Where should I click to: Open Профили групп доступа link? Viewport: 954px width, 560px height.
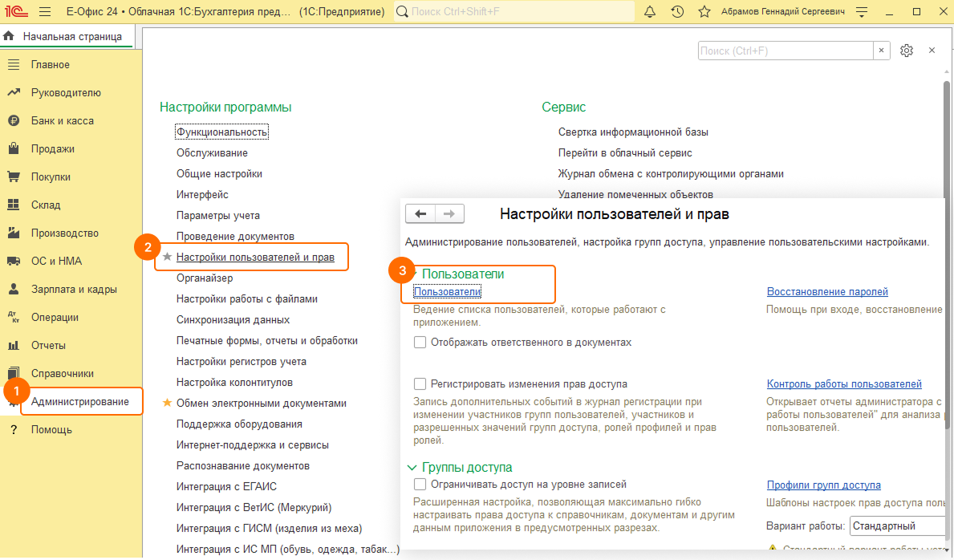824,485
